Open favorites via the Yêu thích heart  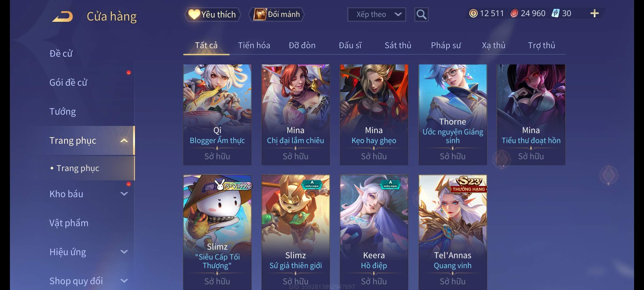[x=212, y=15]
